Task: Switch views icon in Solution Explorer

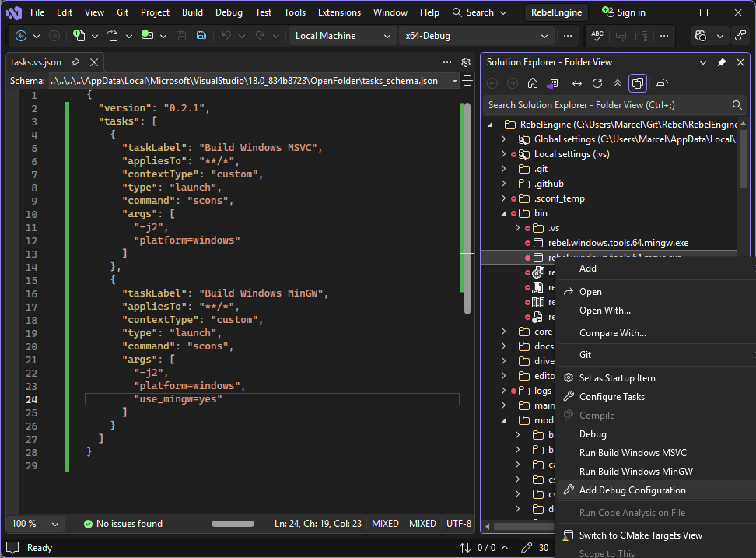Action: 552,83
